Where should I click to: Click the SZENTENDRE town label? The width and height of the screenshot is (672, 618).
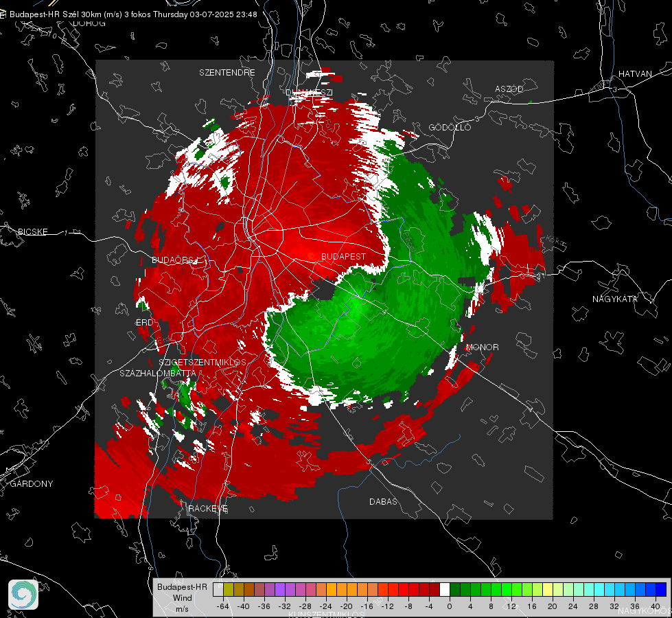point(227,73)
